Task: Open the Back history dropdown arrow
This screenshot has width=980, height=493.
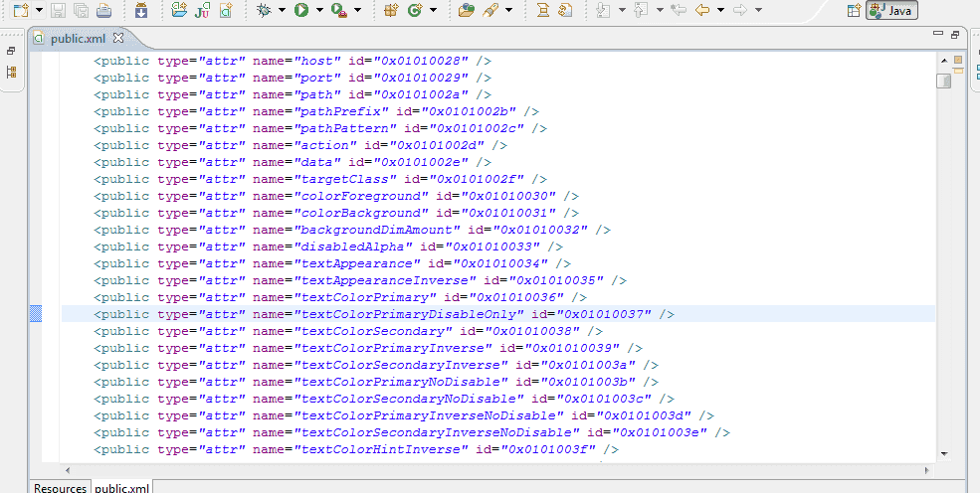Action: tap(720, 10)
